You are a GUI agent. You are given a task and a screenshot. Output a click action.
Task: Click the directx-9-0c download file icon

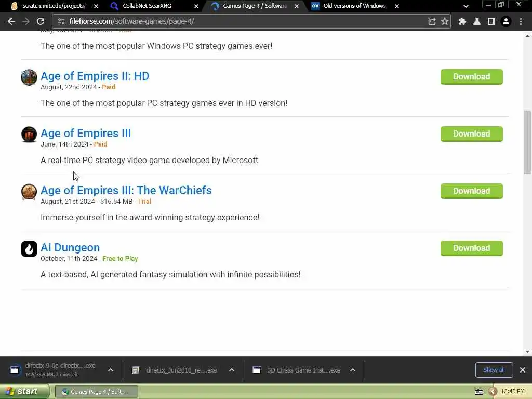click(x=15, y=370)
